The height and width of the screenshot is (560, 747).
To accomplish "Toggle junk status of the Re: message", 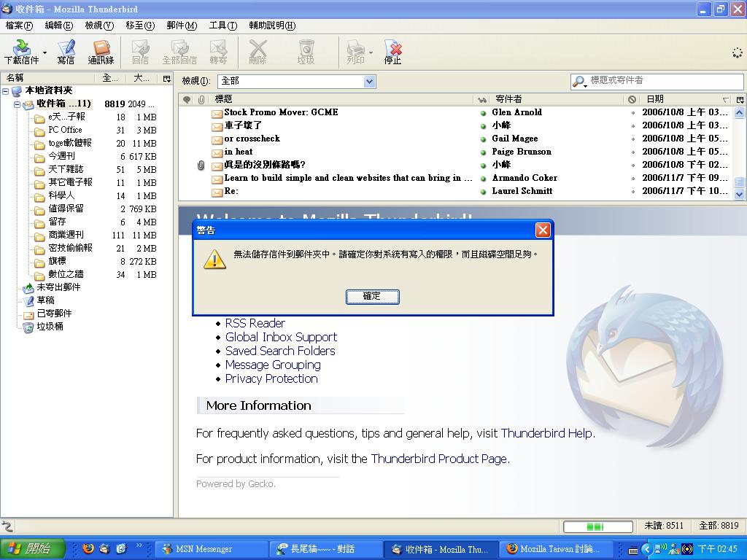I will [x=632, y=192].
